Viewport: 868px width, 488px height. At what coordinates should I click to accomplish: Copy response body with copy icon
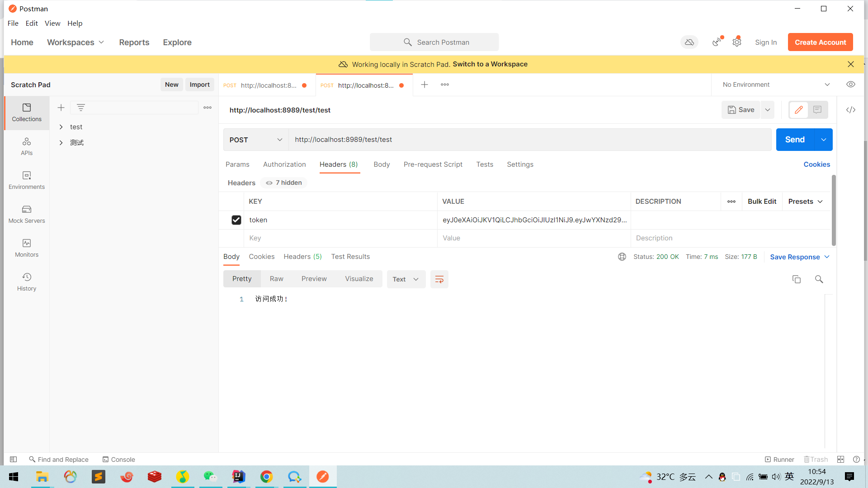click(796, 279)
